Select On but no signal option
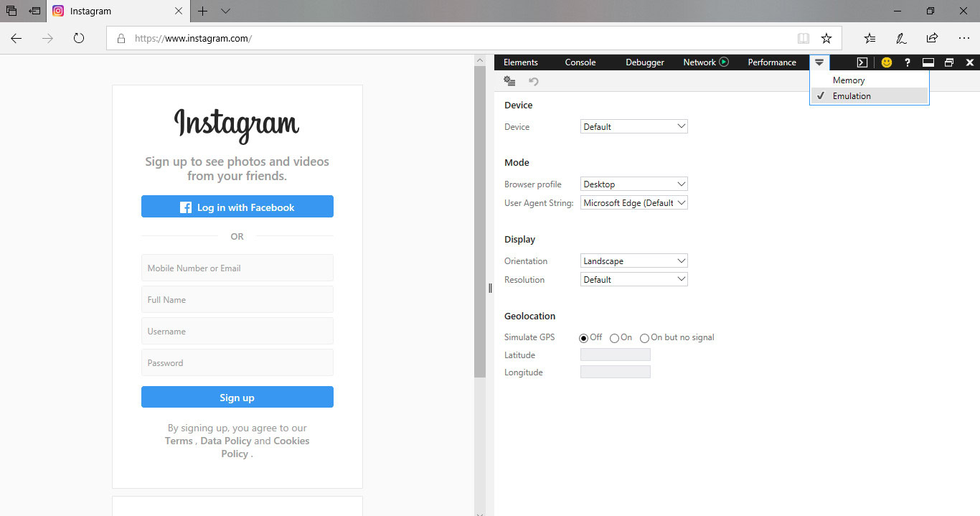This screenshot has height=516, width=980. coord(644,338)
